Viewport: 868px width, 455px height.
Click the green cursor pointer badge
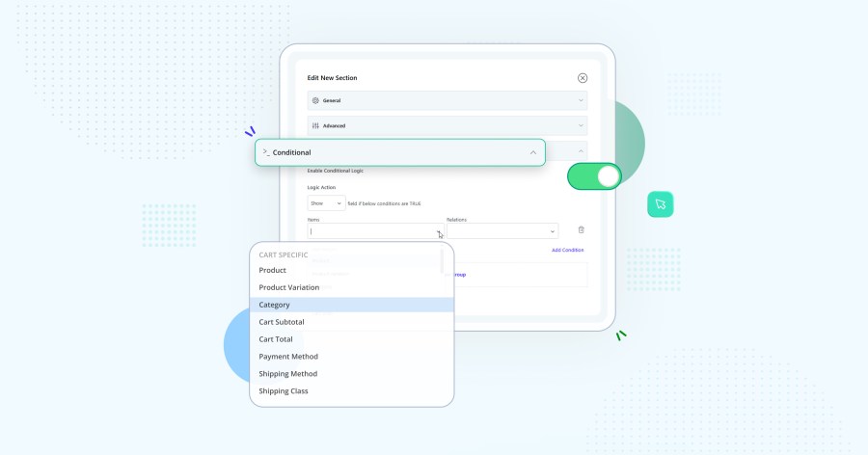(x=661, y=204)
